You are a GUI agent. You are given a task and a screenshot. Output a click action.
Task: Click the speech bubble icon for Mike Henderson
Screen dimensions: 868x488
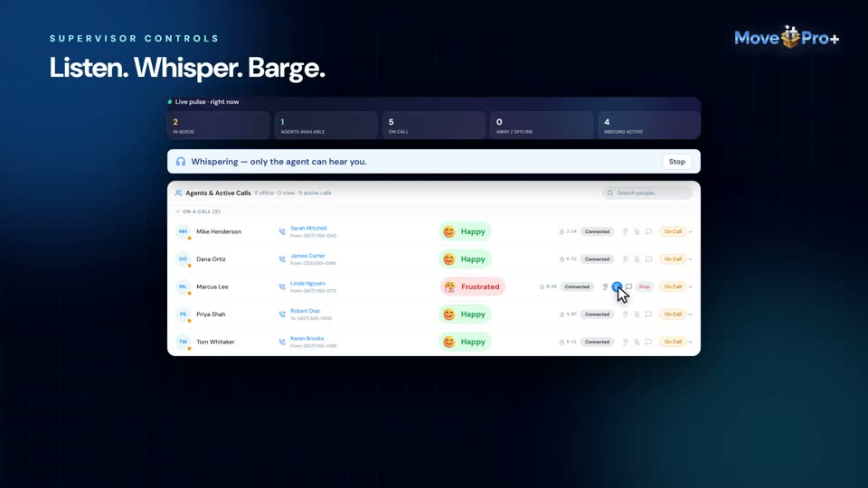[649, 232]
